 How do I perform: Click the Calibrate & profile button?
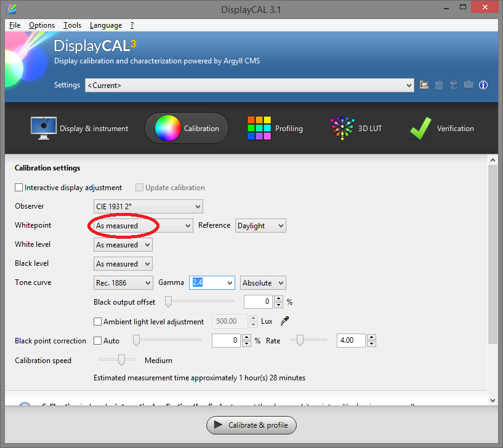click(x=251, y=425)
